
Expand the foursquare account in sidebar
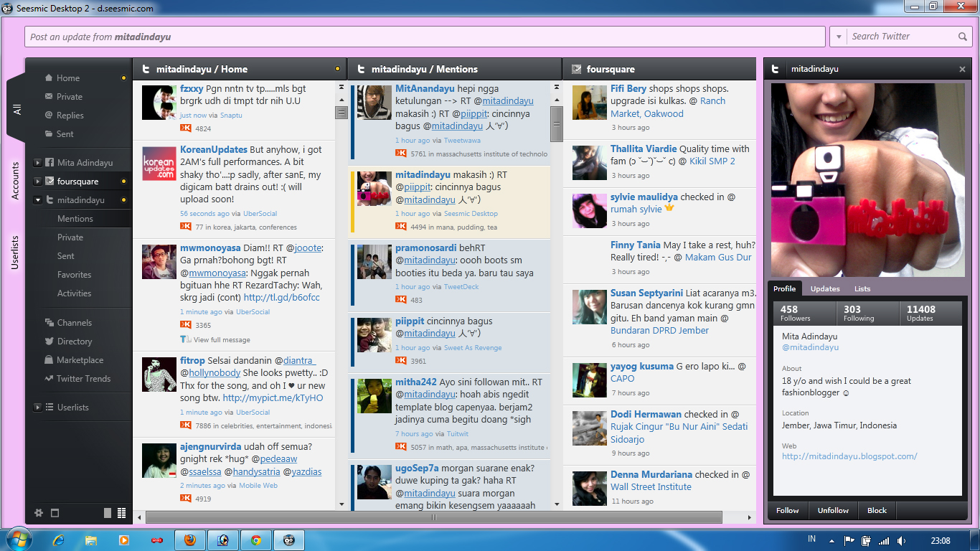[38, 182]
